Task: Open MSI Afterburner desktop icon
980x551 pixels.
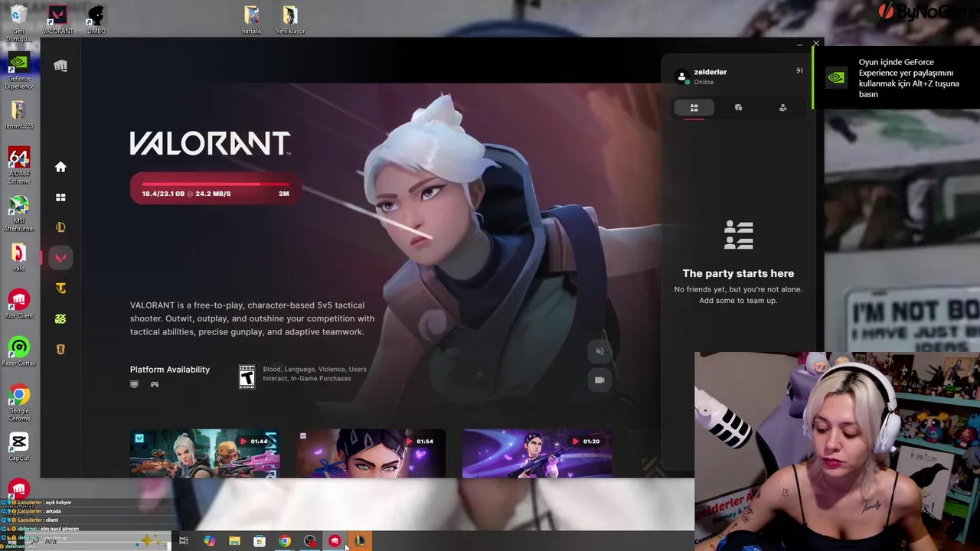Action: pyautogui.click(x=19, y=214)
